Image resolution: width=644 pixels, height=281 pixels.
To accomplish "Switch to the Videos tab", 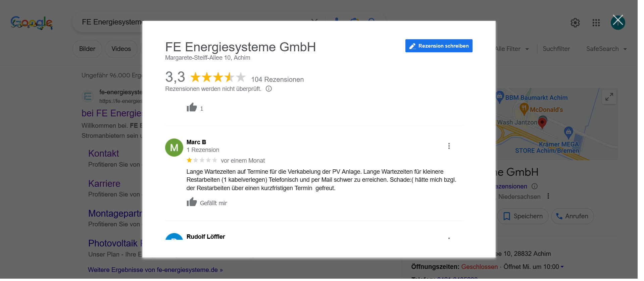I will (121, 49).
